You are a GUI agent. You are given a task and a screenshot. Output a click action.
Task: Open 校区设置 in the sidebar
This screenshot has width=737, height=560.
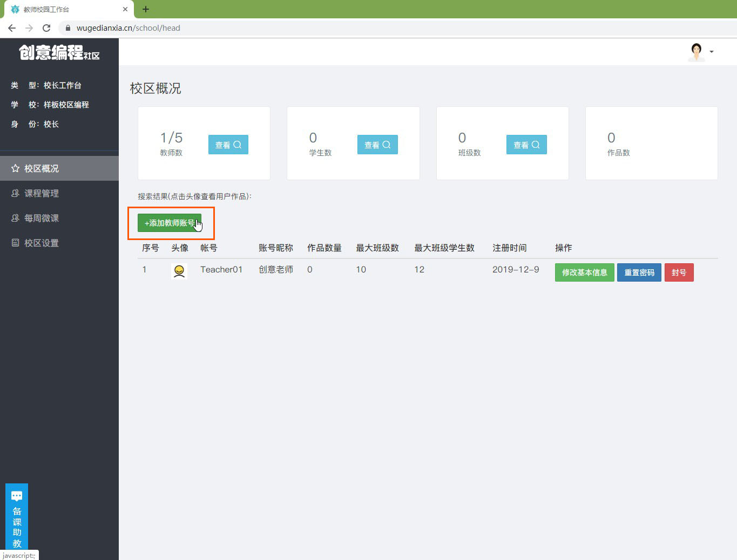(59, 243)
